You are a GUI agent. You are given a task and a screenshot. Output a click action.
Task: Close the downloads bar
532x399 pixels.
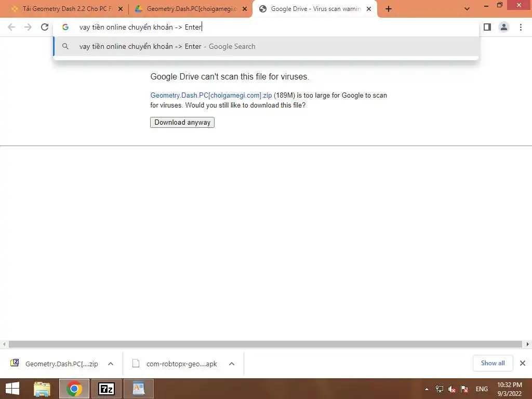click(x=523, y=363)
